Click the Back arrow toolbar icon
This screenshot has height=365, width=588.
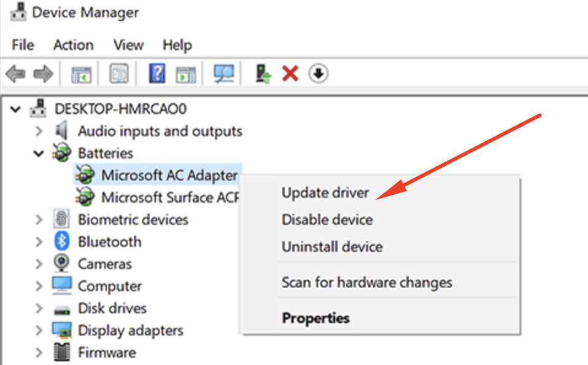(15, 74)
